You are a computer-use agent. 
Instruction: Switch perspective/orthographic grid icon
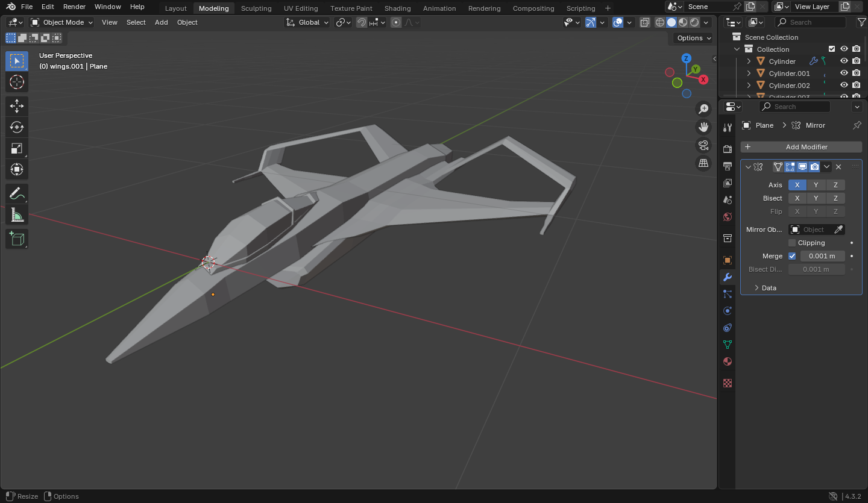[703, 163]
